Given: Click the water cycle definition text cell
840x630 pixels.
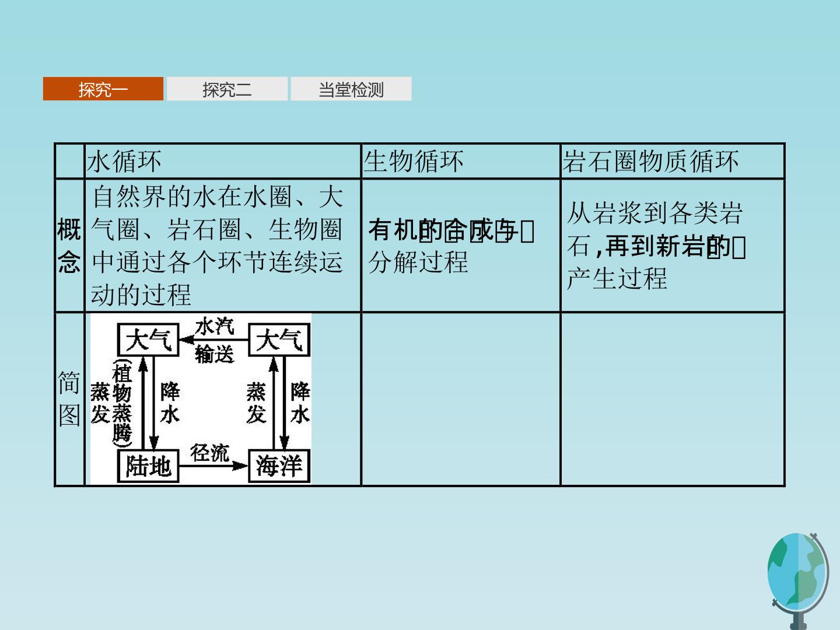Looking at the screenshot, I should coord(223,246).
